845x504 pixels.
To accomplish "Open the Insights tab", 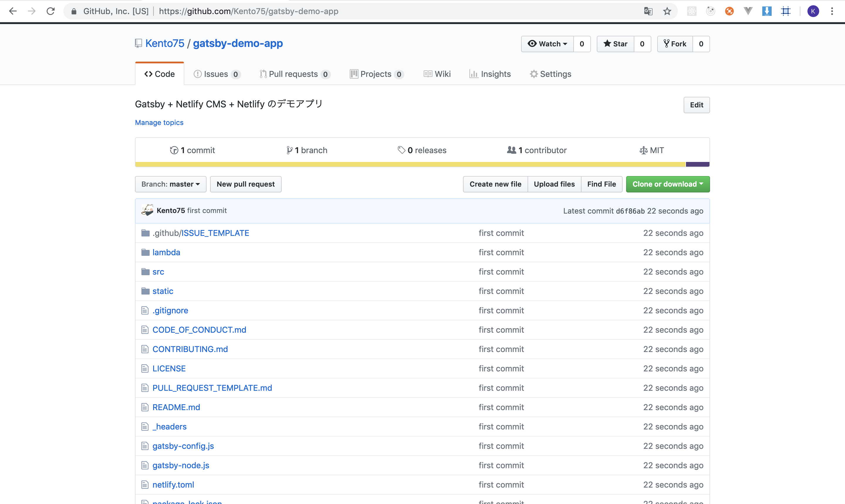I will click(x=490, y=74).
